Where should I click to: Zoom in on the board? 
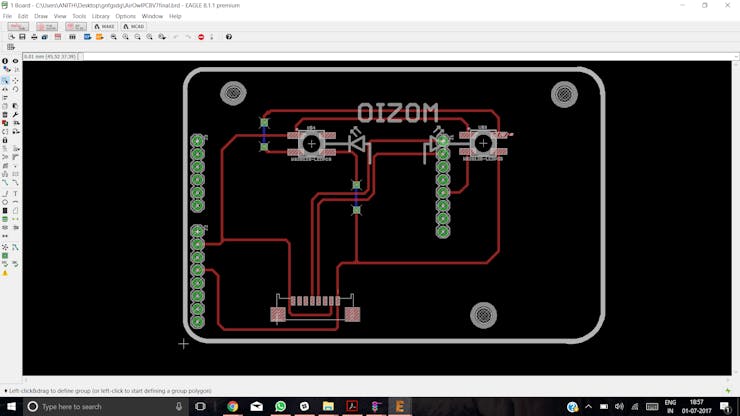click(126, 37)
